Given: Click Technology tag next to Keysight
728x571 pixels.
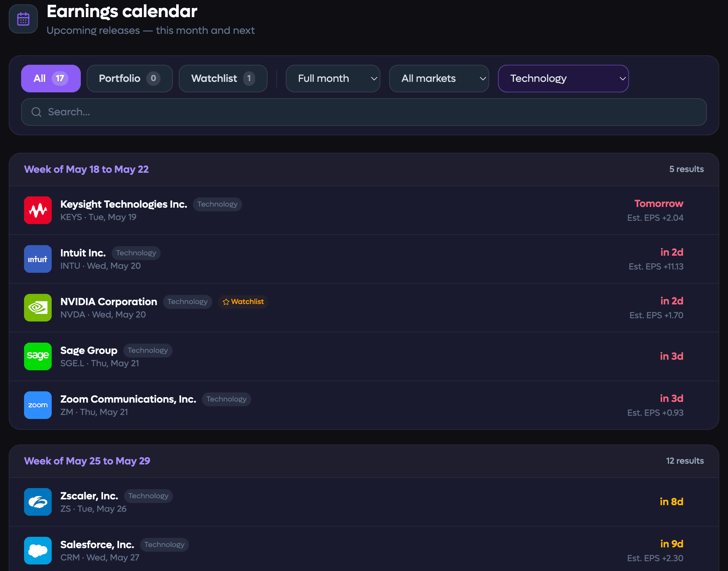Looking at the screenshot, I should pyautogui.click(x=217, y=204).
